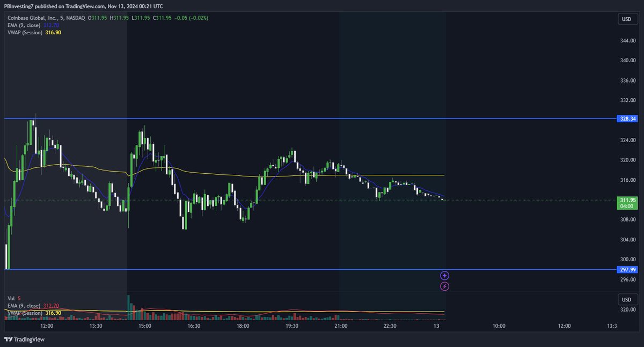Screen dimensions: 644x347
Task: Click the 13 date label on time axis
Action: click(x=436, y=326)
